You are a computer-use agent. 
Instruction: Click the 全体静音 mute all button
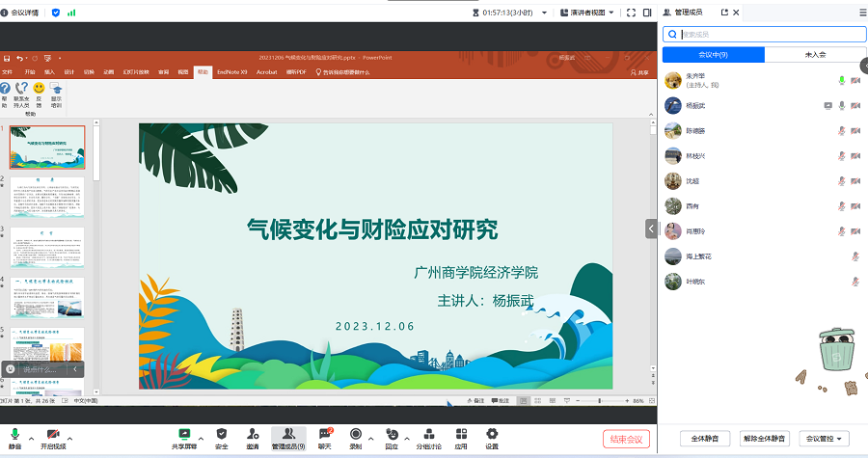[x=706, y=439]
